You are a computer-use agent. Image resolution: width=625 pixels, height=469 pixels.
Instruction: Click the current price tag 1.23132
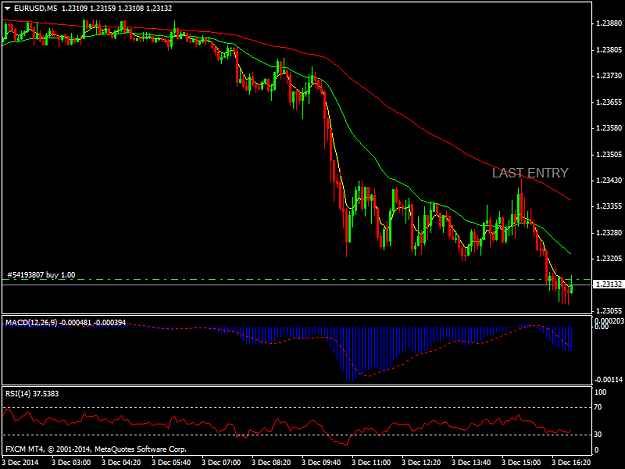tap(608, 284)
